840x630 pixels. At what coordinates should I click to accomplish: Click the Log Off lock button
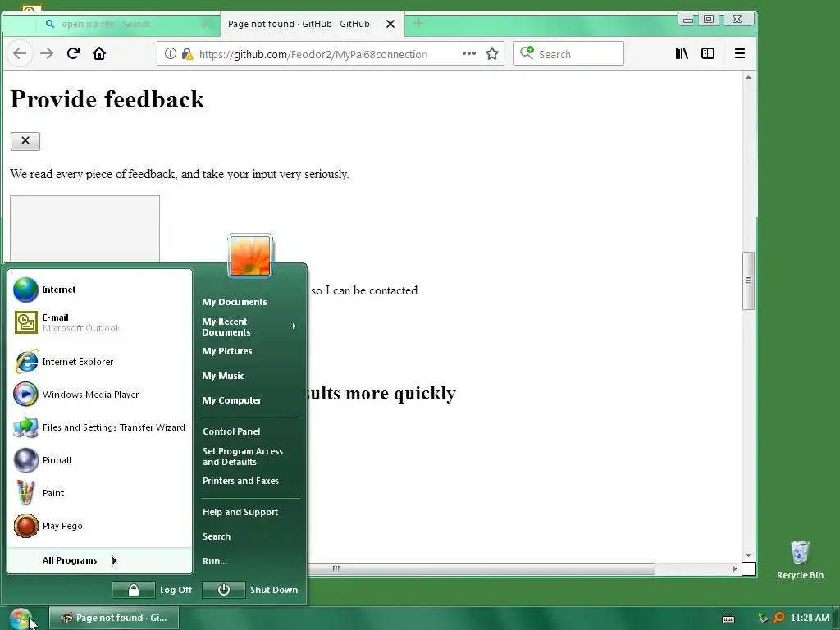point(134,590)
